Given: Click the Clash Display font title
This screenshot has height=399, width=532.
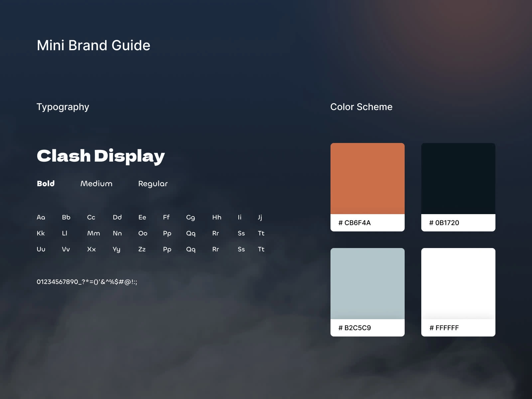Looking at the screenshot, I should (x=101, y=156).
